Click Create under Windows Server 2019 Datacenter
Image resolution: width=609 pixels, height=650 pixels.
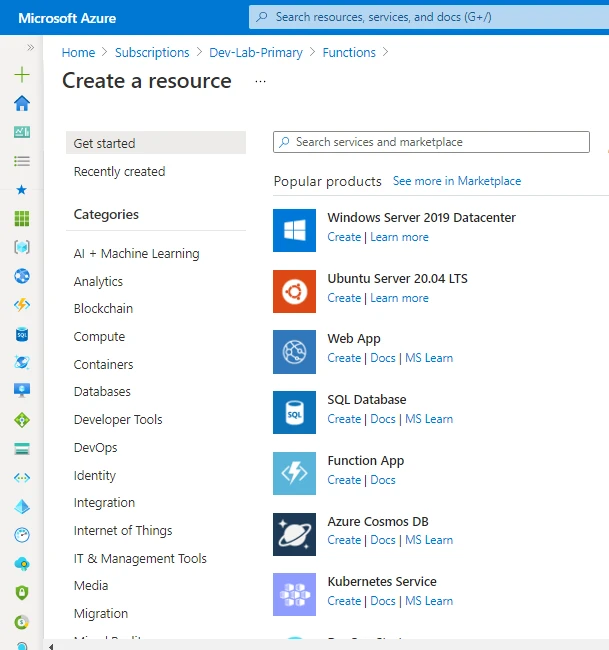(x=344, y=237)
